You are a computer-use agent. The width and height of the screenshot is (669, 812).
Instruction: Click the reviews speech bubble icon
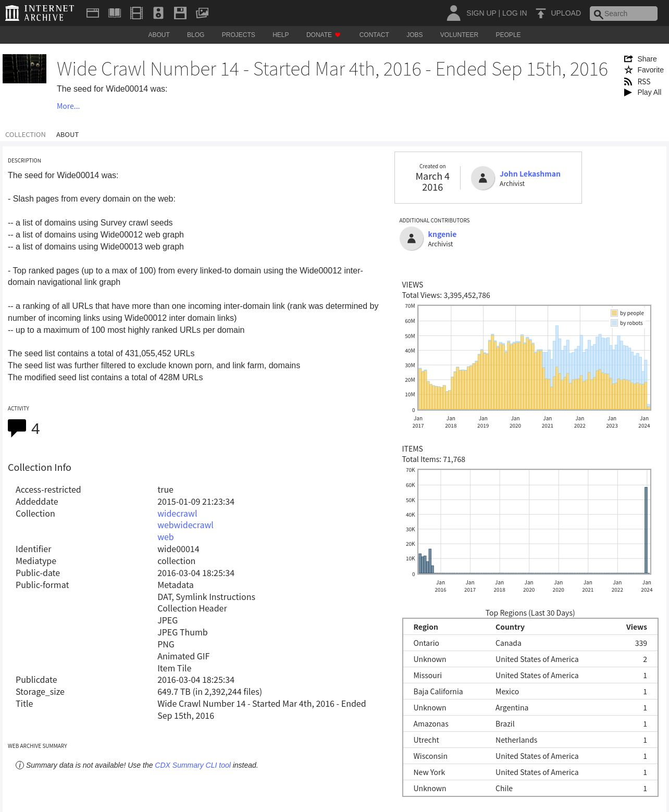(17, 428)
